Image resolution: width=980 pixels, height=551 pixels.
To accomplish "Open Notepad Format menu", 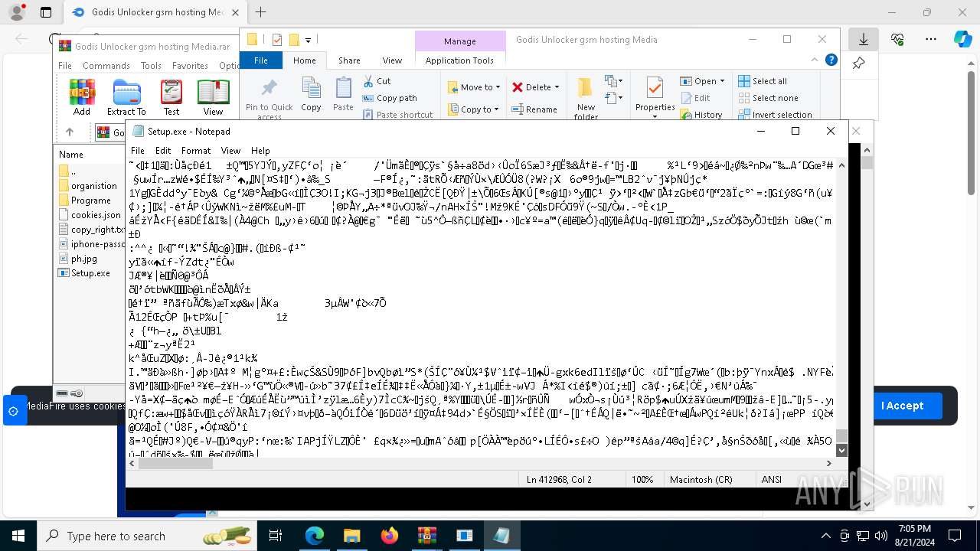I will pyautogui.click(x=196, y=151).
